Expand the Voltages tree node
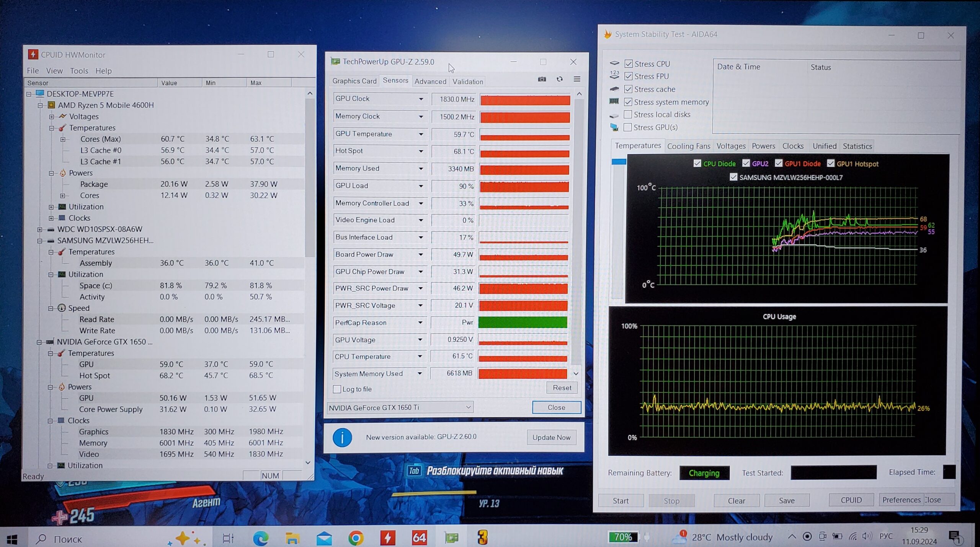The image size is (980, 547). pyautogui.click(x=51, y=117)
